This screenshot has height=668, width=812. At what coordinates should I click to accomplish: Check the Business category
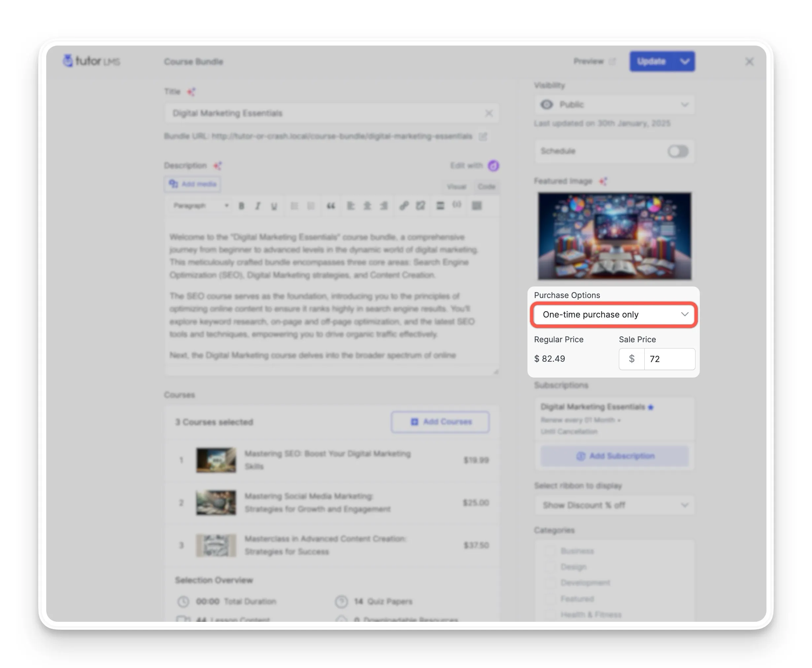tap(550, 551)
